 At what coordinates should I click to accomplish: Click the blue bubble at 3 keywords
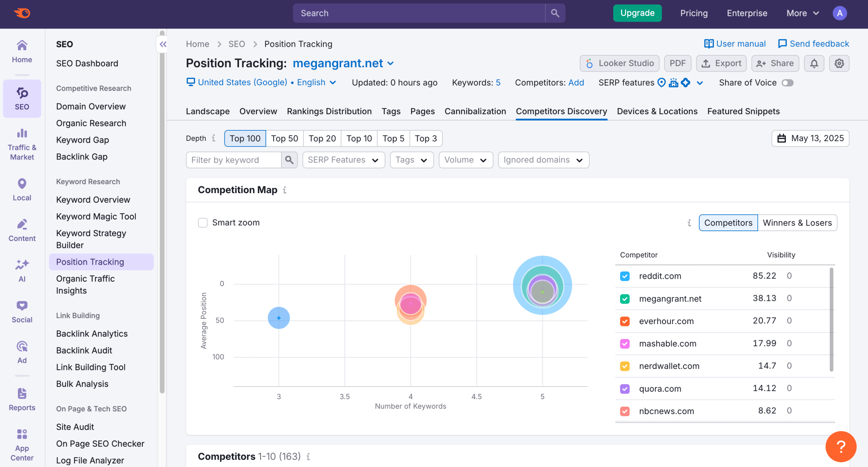279,318
